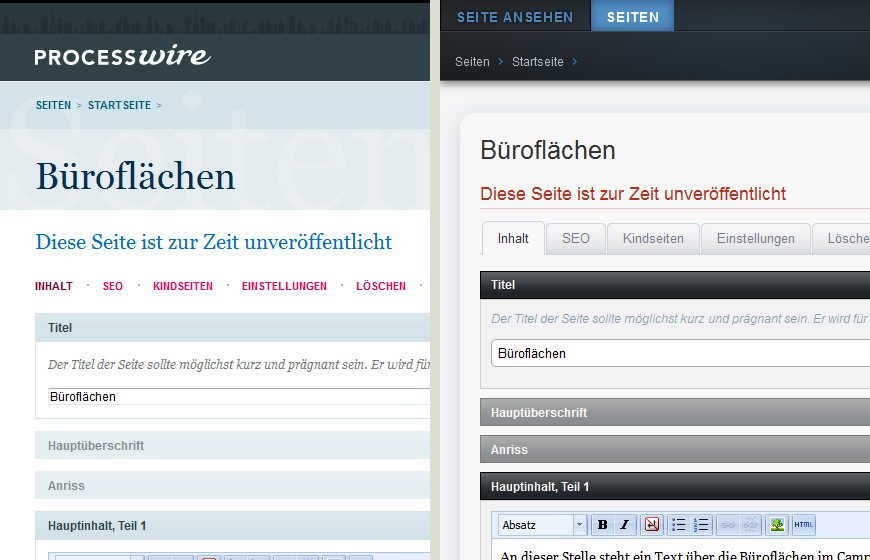Insert a numbered list

[701, 524]
